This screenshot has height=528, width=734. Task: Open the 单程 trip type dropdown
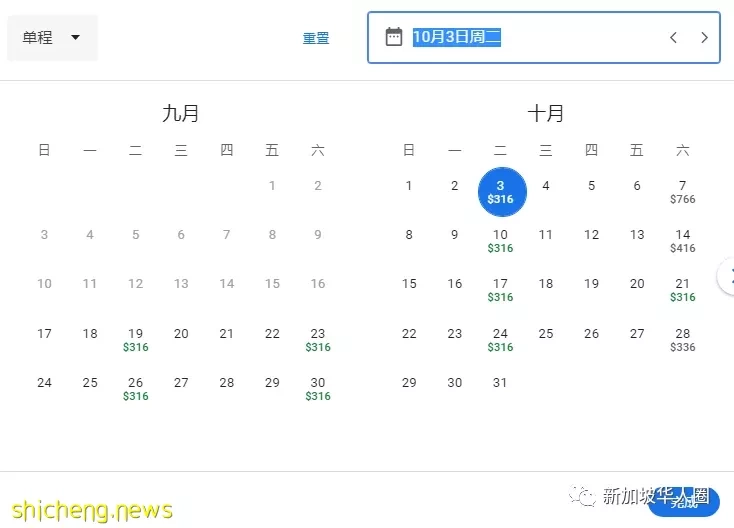(x=52, y=37)
